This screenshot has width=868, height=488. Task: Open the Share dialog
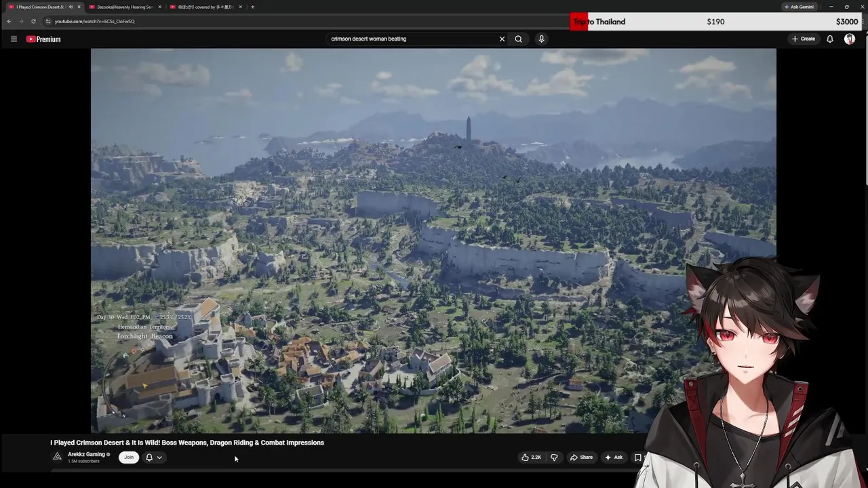581,457
